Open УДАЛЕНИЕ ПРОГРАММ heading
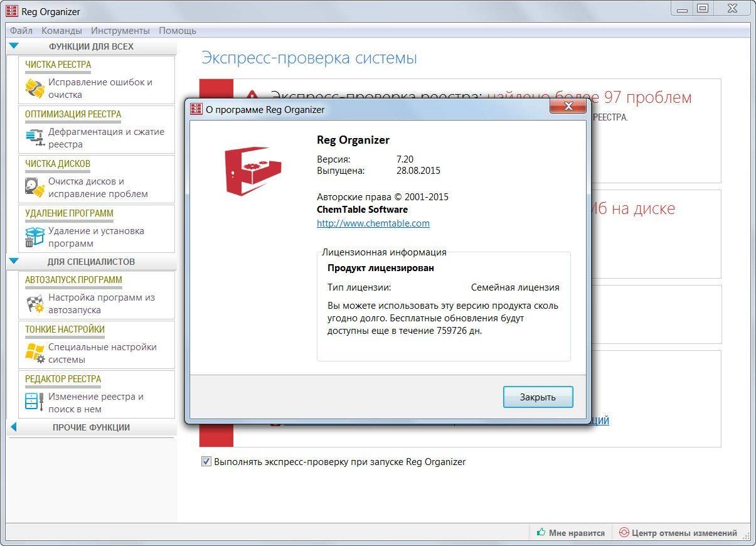 [69, 213]
